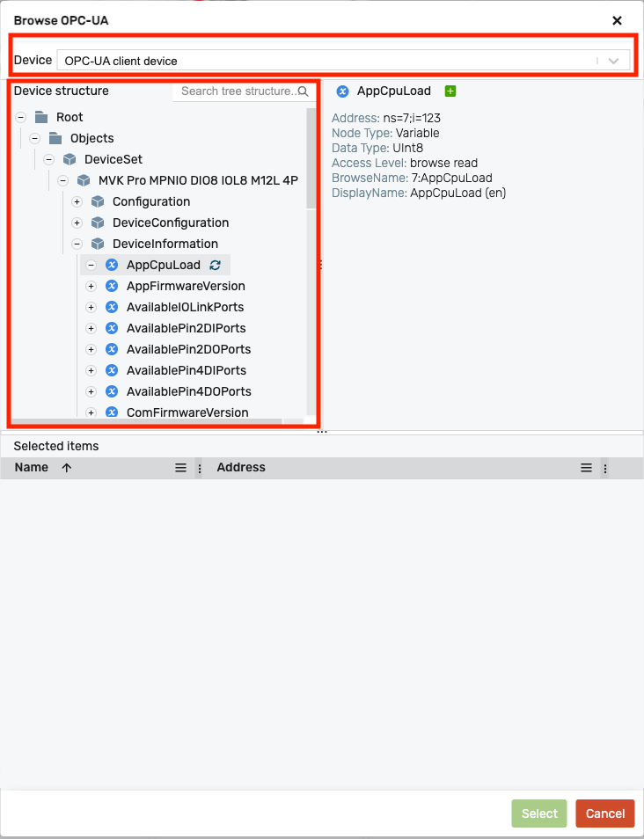Click the AvailablePin2DIPorts variable icon
644x839 pixels.
point(112,329)
